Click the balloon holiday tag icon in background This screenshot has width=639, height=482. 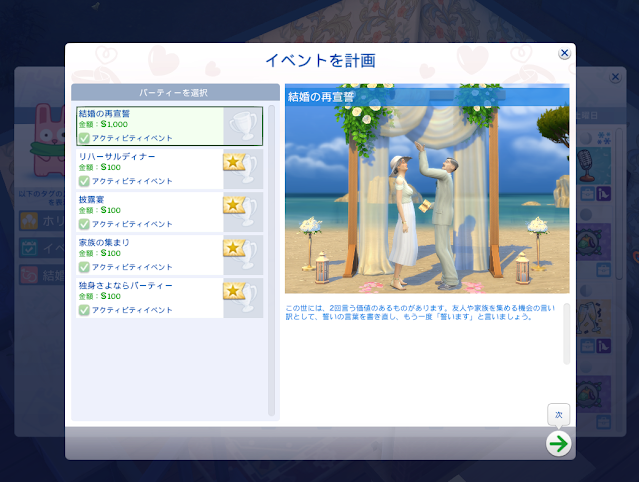pos(29,221)
